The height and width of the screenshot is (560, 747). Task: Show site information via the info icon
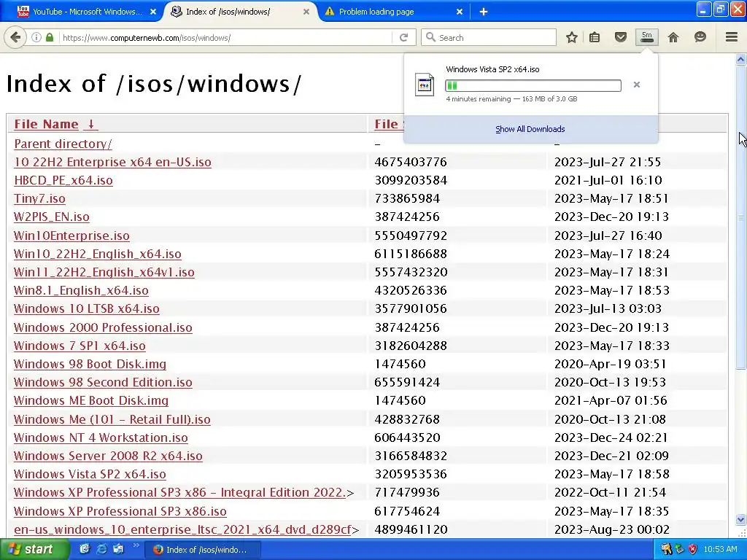click(x=36, y=37)
